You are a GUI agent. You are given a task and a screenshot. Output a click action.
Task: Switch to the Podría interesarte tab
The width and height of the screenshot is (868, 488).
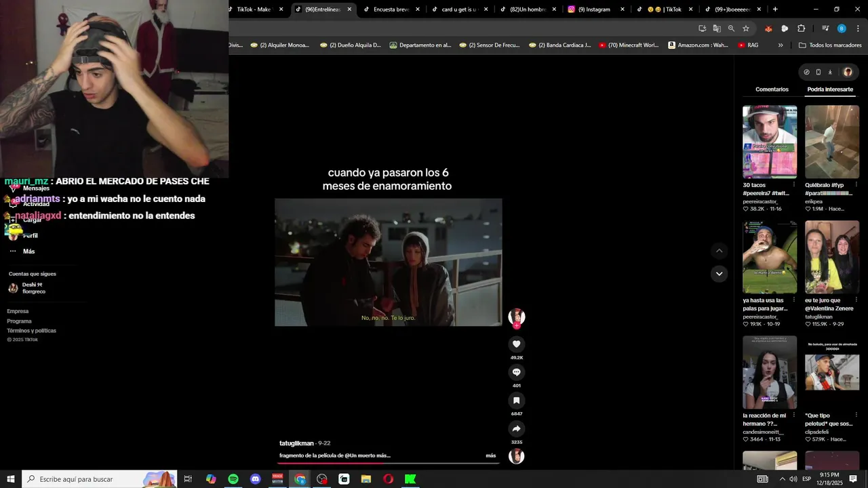pyautogui.click(x=830, y=89)
